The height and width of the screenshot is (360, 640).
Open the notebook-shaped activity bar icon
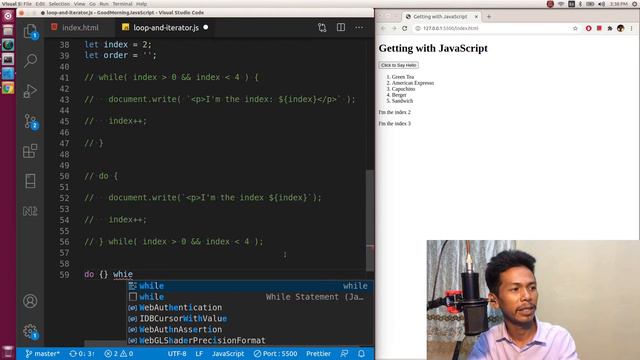30,181
